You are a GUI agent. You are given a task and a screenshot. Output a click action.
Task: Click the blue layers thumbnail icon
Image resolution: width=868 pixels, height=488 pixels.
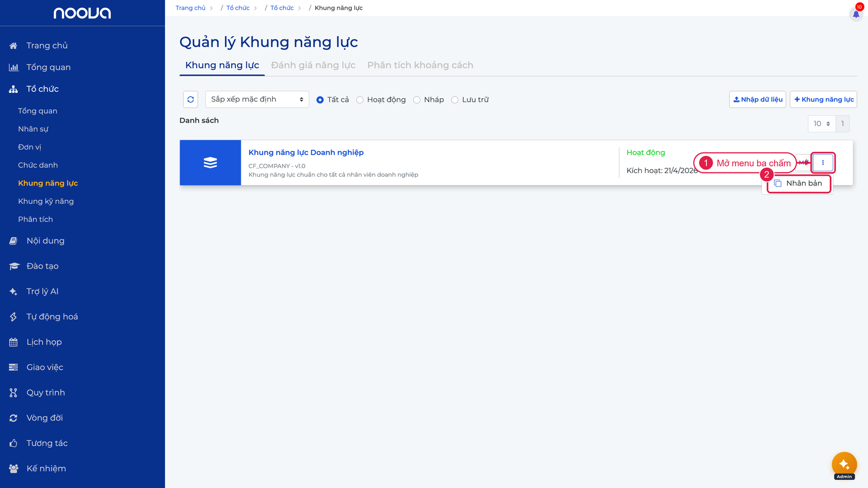(x=210, y=163)
